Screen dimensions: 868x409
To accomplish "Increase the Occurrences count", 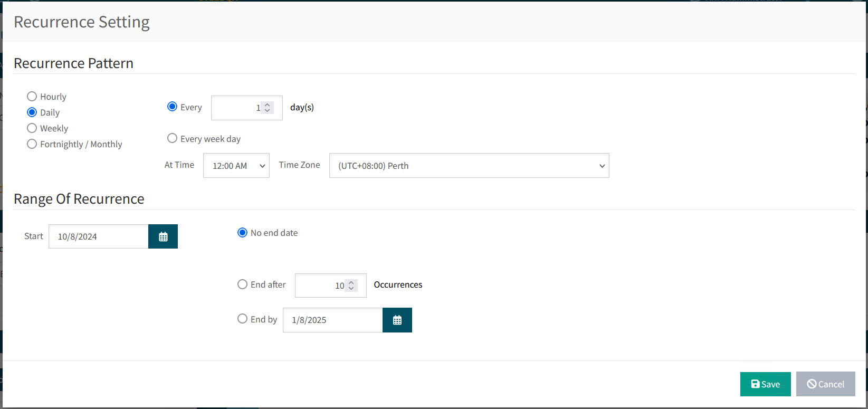I will pos(351,282).
